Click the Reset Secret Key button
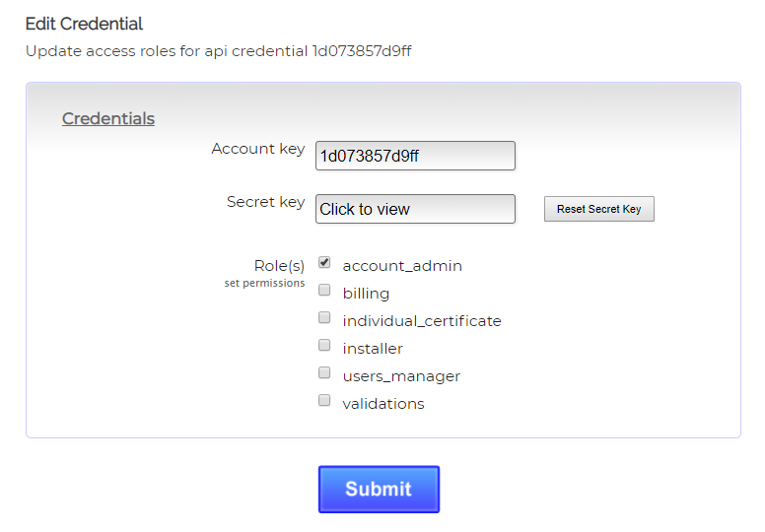Viewport: 765px width, 532px height. (598, 209)
